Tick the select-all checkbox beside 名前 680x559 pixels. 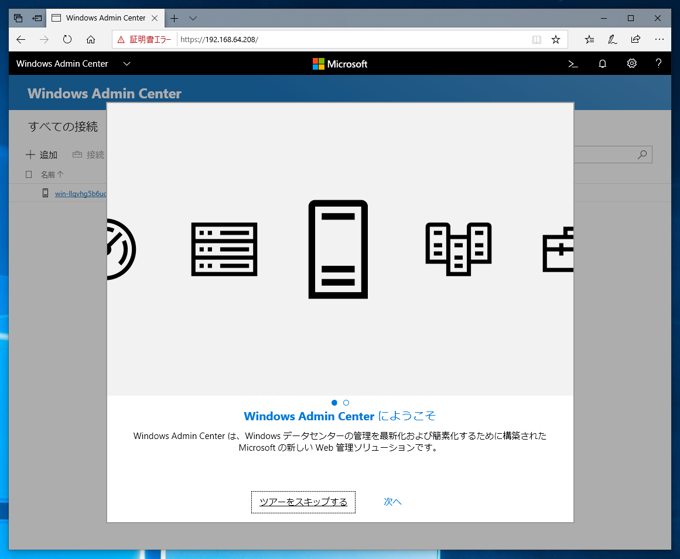click(x=29, y=174)
